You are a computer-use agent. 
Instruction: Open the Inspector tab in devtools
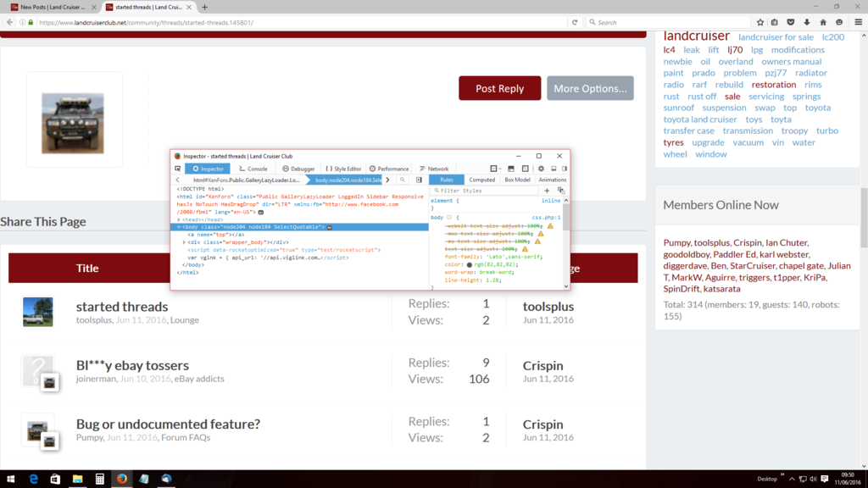[x=209, y=169]
